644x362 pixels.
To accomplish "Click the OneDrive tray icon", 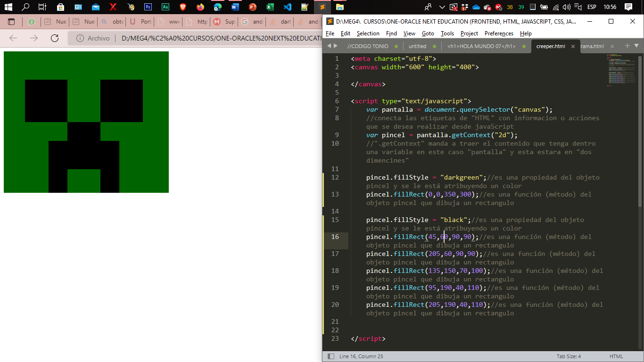I will coord(476,7).
